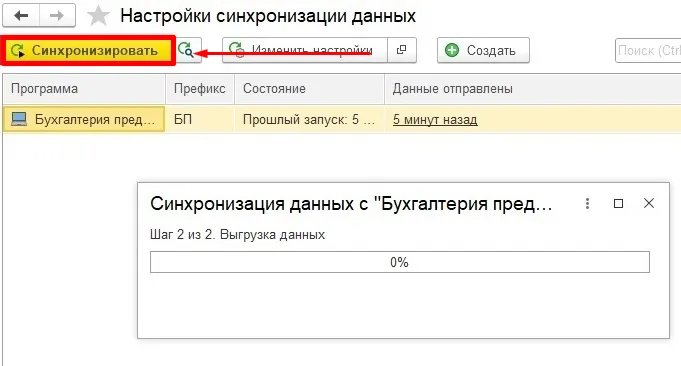Close the Синхронизация данных dialog

tap(649, 203)
